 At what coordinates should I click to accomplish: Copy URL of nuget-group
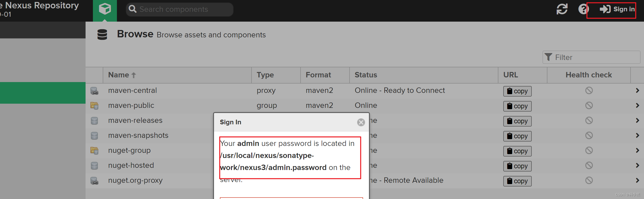click(x=517, y=151)
